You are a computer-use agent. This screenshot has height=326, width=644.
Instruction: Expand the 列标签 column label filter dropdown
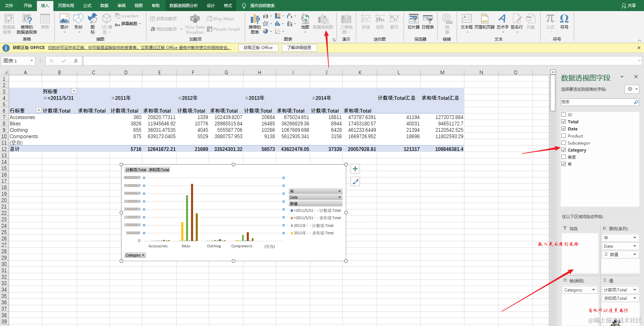(74, 91)
